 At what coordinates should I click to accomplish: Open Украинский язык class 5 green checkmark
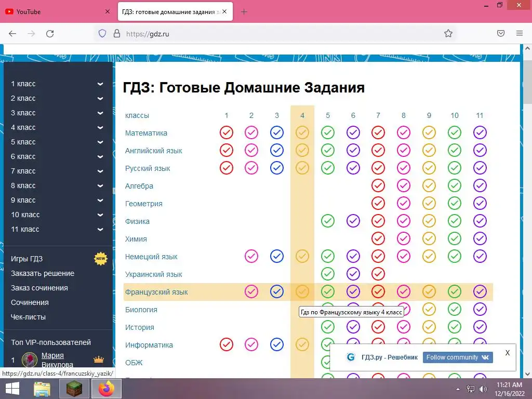point(328,274)
